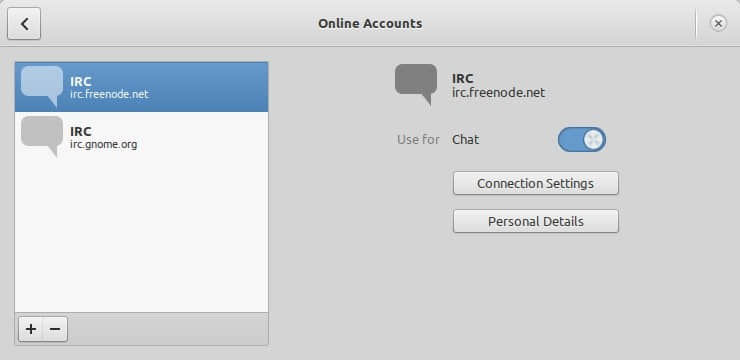Close the Online Accounts window
This screenshot has height=360, width=740.
pos(718,23)
